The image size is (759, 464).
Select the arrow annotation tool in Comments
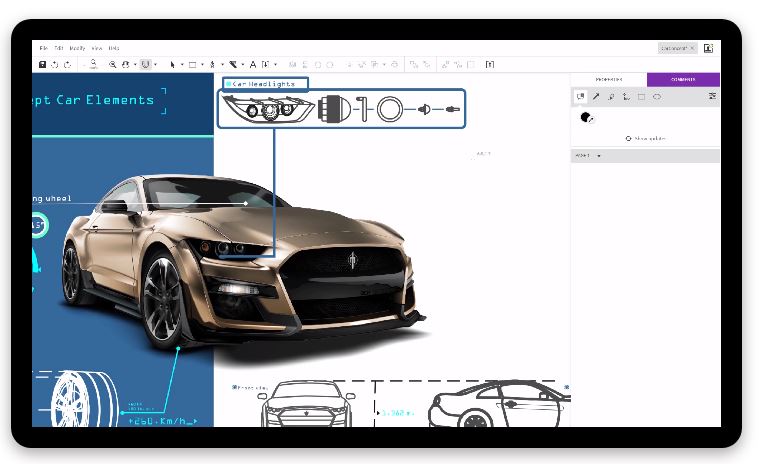tap(596, 97)
